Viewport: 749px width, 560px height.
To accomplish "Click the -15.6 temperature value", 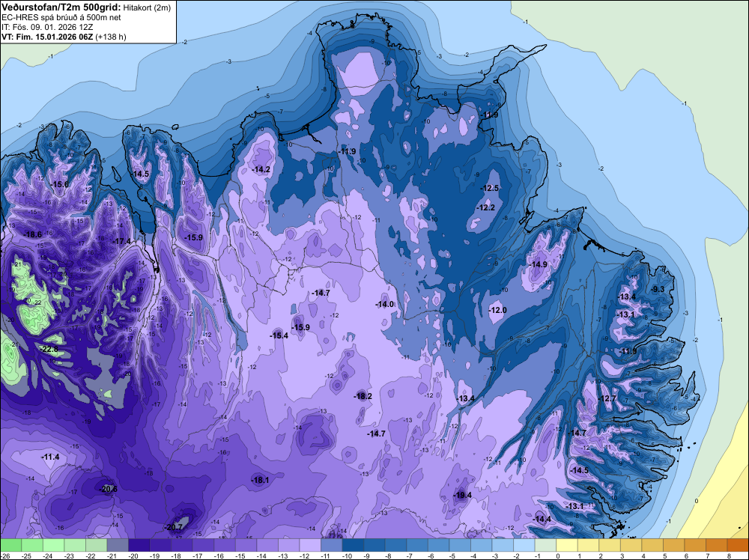I will click(x=60, y=184).
